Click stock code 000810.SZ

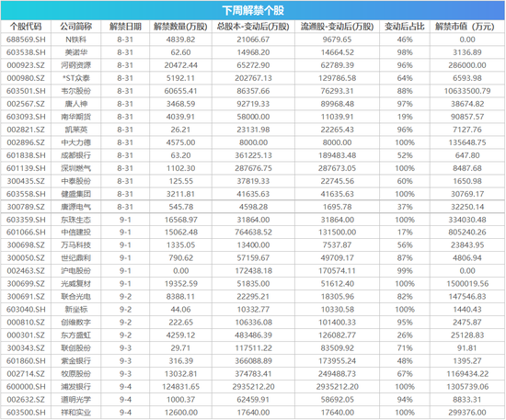[x=26, y=323]
